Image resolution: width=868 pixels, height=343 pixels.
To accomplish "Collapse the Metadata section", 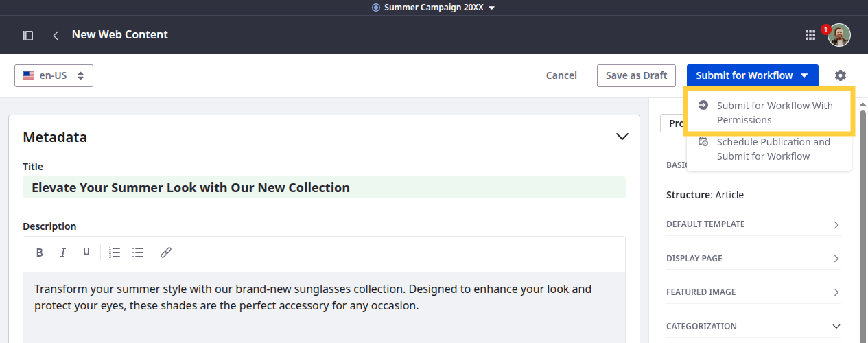I will (x=622, y=137).
